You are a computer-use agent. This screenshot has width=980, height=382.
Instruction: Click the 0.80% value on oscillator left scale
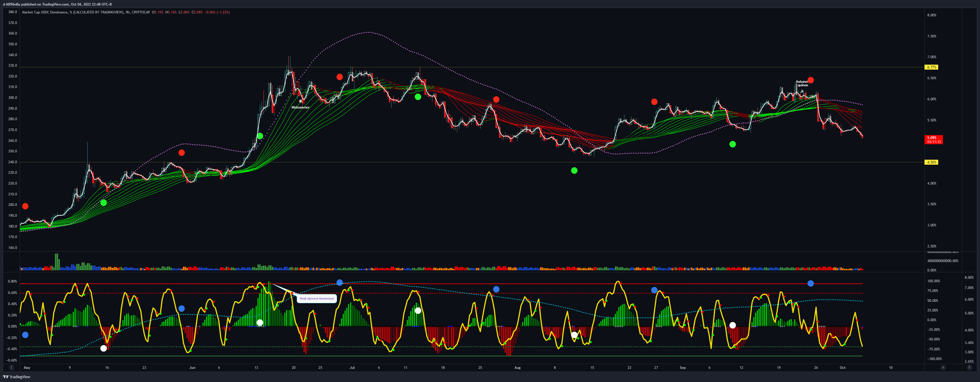tap(13, 281)
